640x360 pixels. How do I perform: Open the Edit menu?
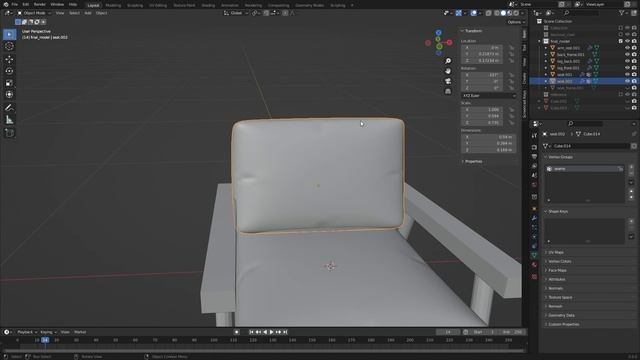coord(26,4)
